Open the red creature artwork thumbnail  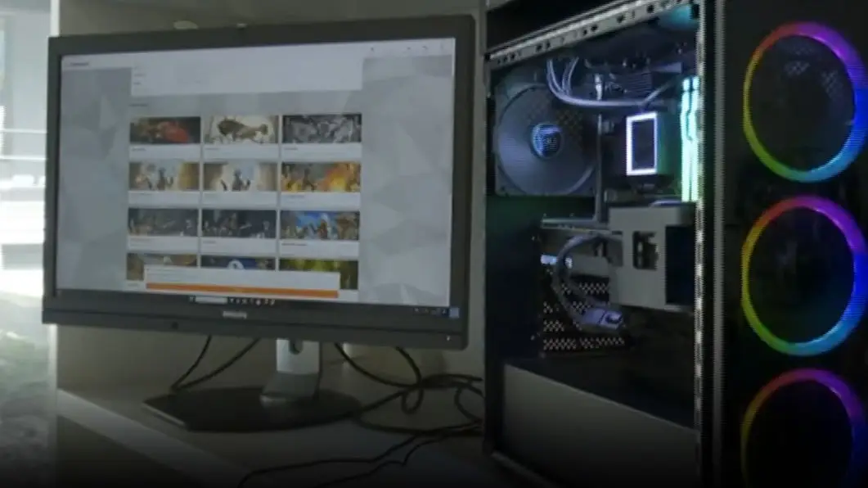click(164, 130)
